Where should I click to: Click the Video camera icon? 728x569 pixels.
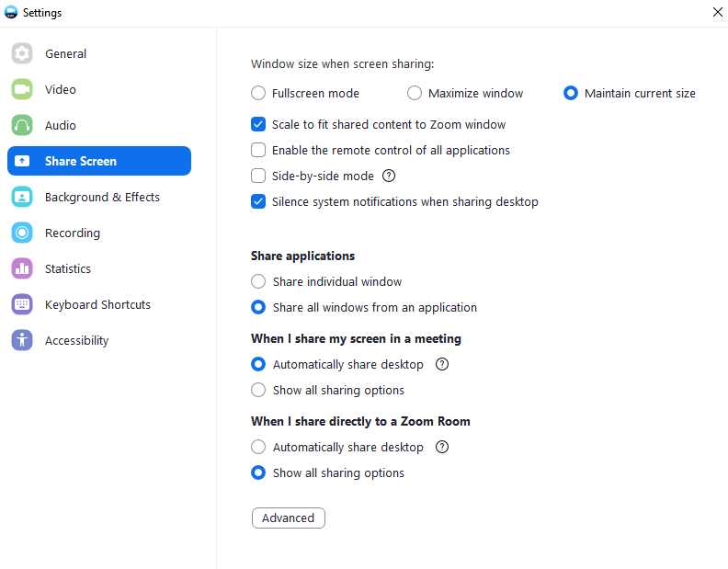pos(22,89)
